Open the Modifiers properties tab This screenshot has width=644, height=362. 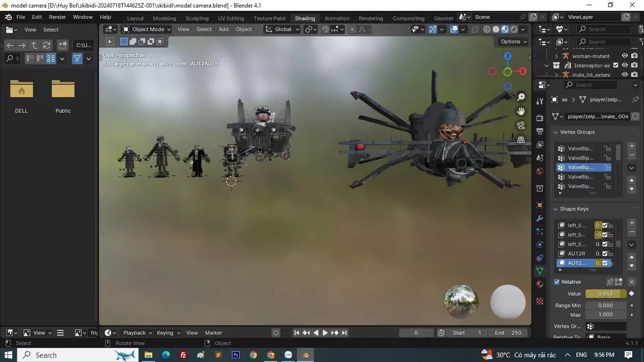(x=540, y=218)
